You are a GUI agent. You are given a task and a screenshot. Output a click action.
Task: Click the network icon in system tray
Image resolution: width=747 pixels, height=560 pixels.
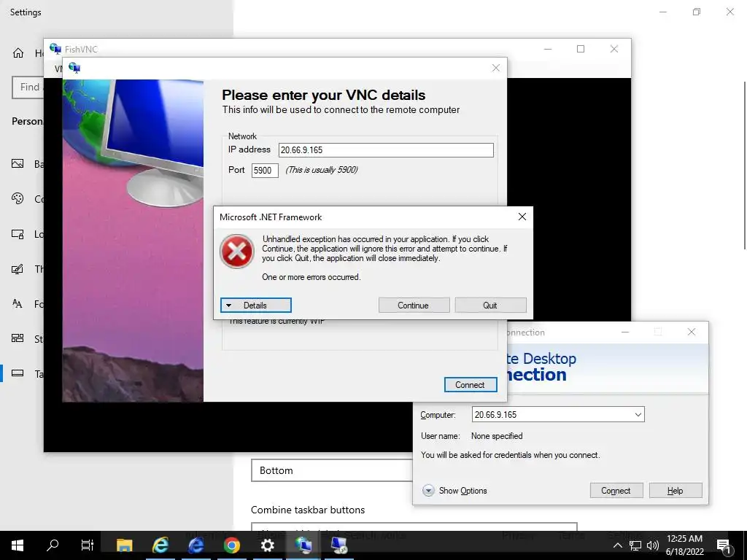(635, 545)
